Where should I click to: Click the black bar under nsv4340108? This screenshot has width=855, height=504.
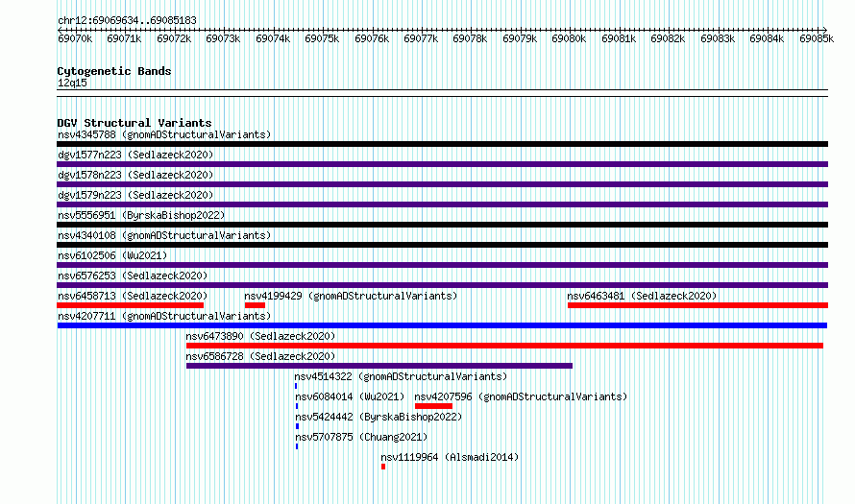442,245
